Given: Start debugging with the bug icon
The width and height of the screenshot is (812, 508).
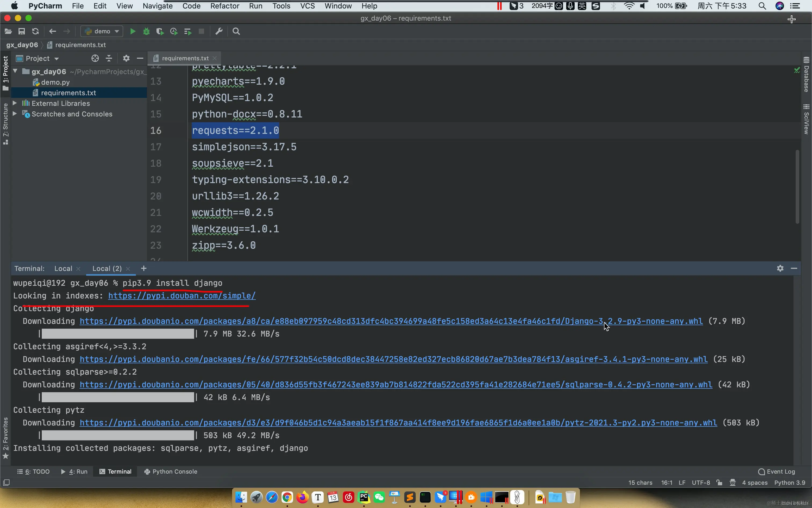Looking at the screenshot, I should point(146,31).
